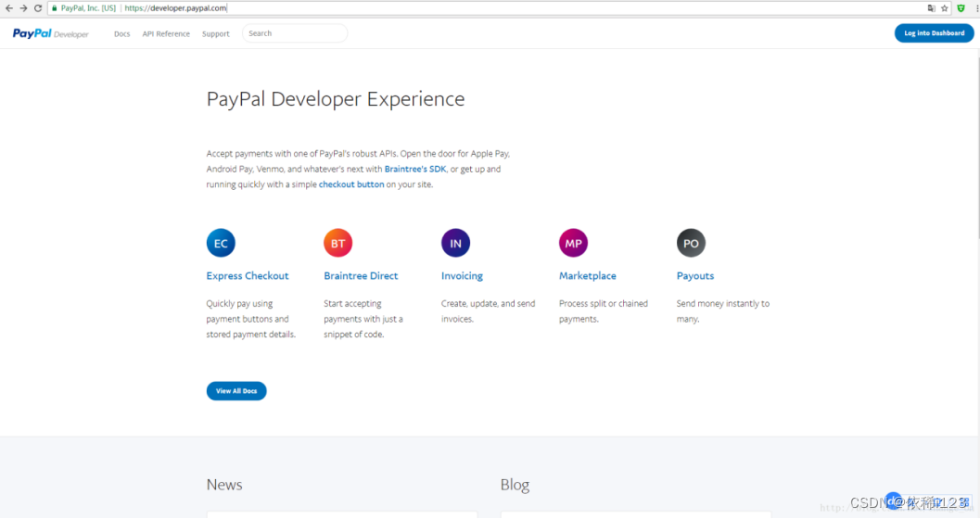The width and height of the screenshot is (980, 519).
Task: Click the green shield extension icon
Action: [961, 8]
